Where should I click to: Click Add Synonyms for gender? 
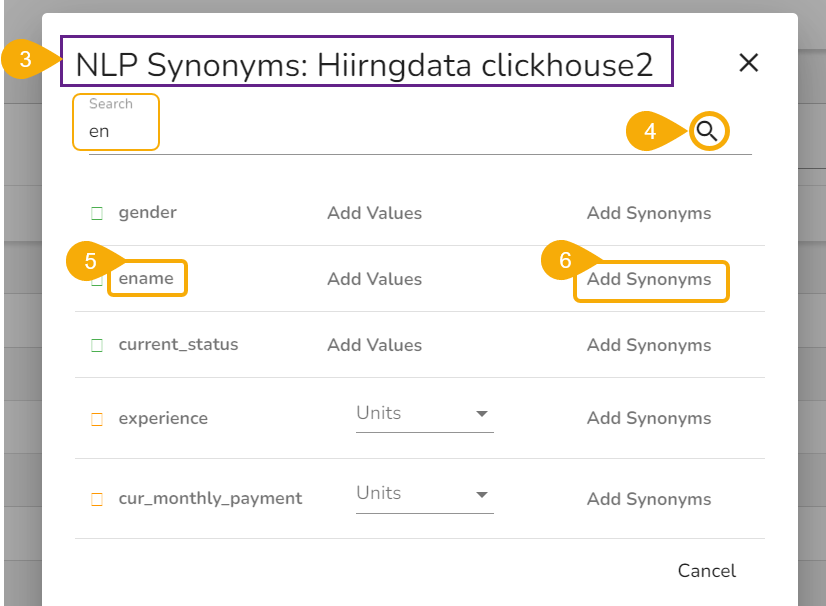649,213
